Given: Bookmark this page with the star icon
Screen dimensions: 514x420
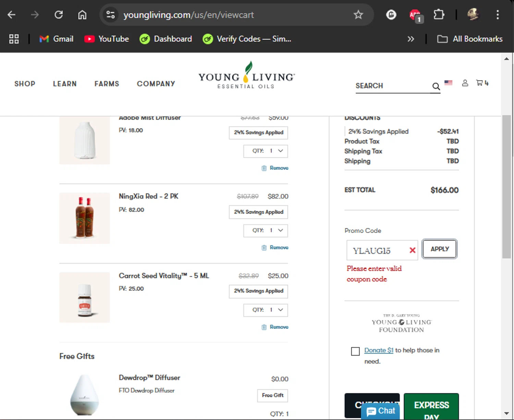Looking at the screenshot, I should (358, 15).
